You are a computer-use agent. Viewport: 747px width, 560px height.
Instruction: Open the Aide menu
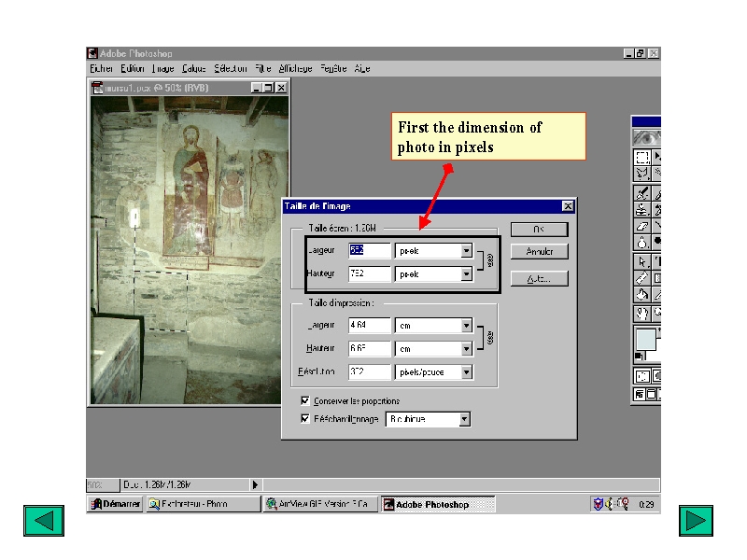[362, 68]
